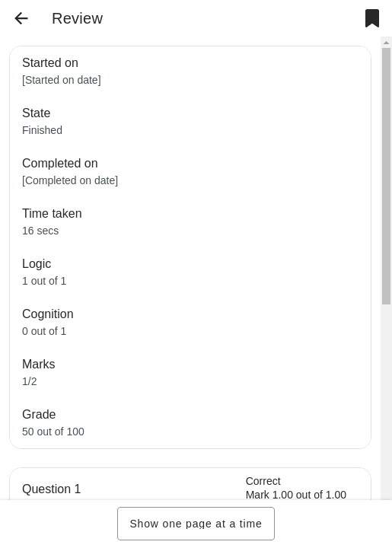
Task: Select the Cognition 0 out of 1 score
Action: (44, 331)
